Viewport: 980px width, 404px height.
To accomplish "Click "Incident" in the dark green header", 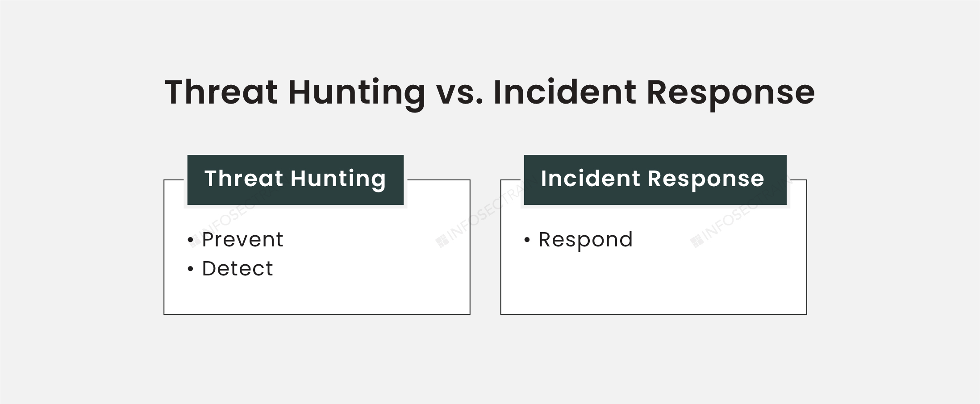I will tap(590, 179).
